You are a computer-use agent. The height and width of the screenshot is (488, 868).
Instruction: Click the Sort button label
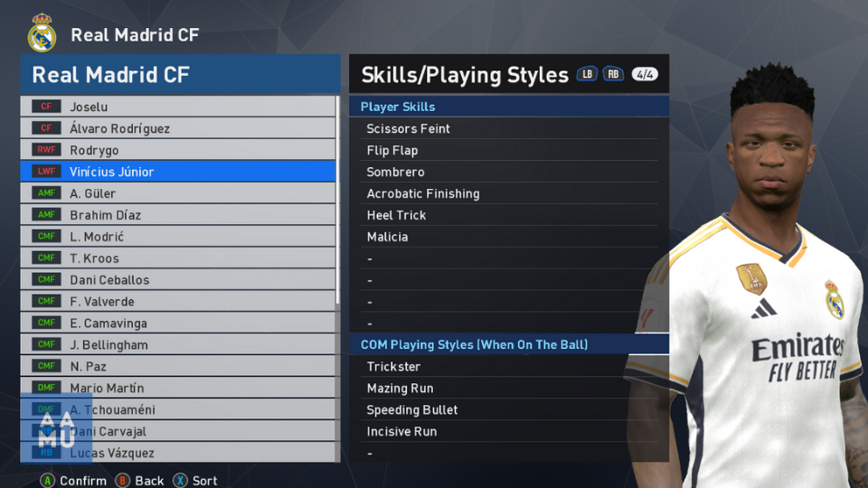click(205, 480)
